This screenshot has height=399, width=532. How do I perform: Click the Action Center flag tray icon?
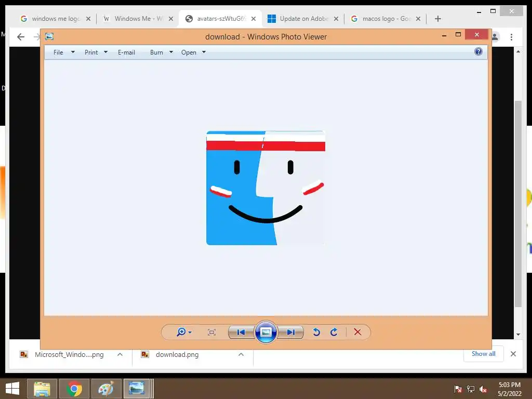coord(458,389)
